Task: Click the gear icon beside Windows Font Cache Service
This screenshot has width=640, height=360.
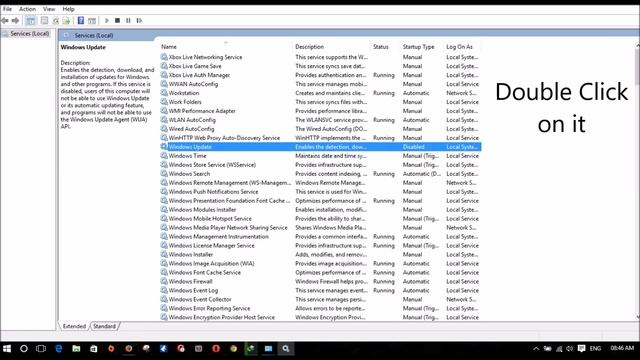Action: 164,272
